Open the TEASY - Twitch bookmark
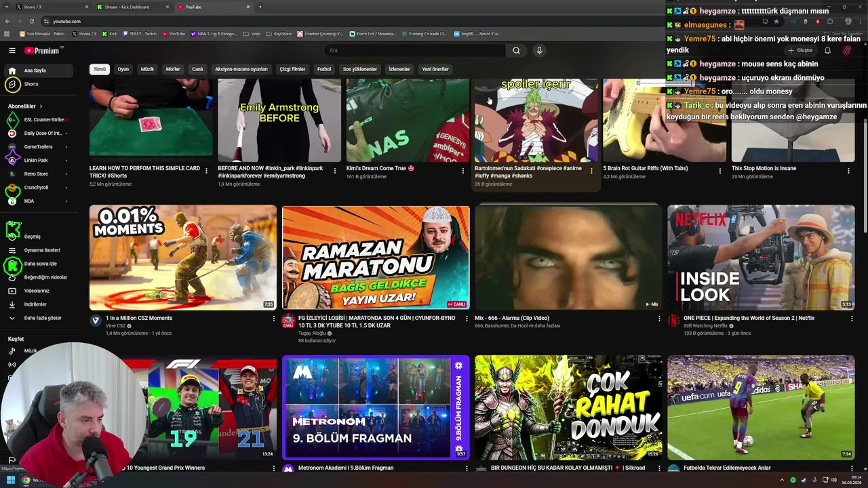This screenshot has height=488, width=868. point(141,33)
